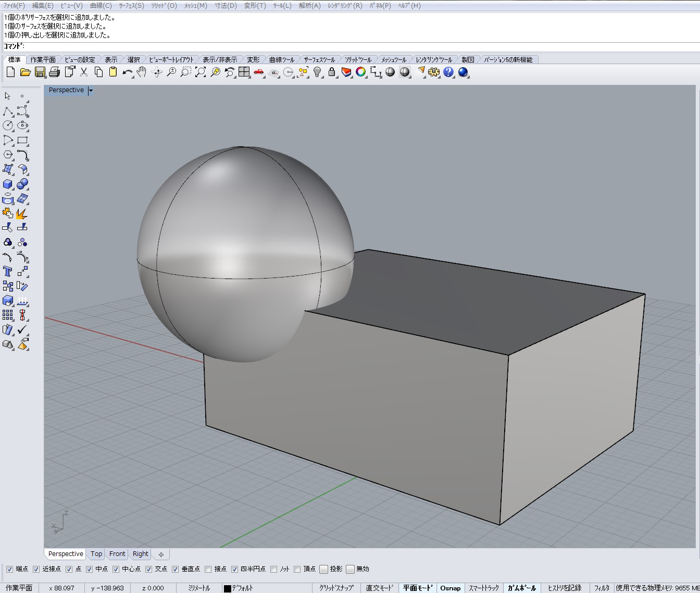Toggle the 近接点 osnap checkbox
700x593 pixels.
pos(36,569)
